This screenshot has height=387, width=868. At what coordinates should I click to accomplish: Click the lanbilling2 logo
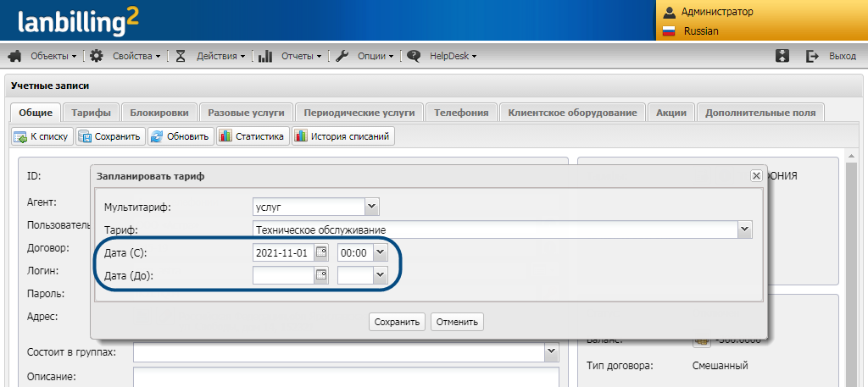click(78, 23)
